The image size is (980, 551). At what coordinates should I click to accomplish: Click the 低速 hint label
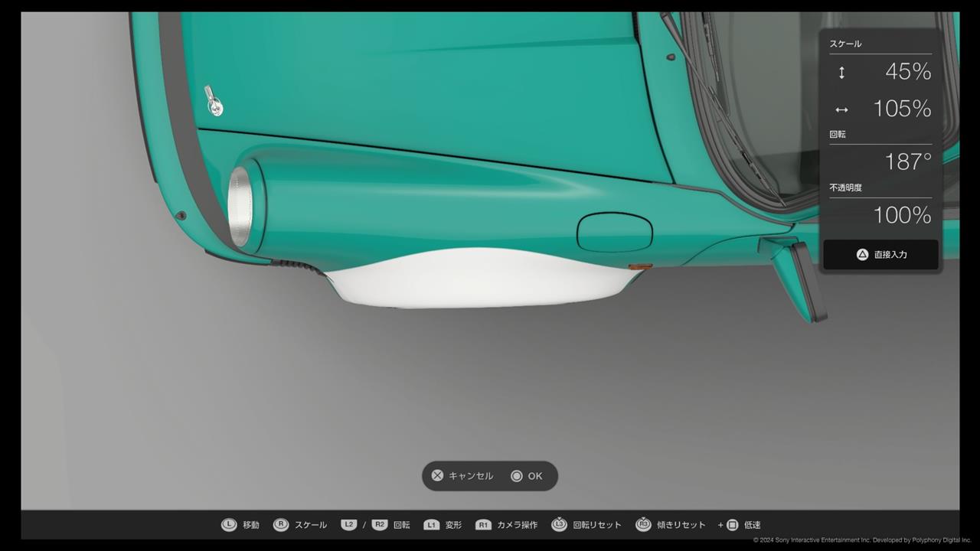[753, 525]
